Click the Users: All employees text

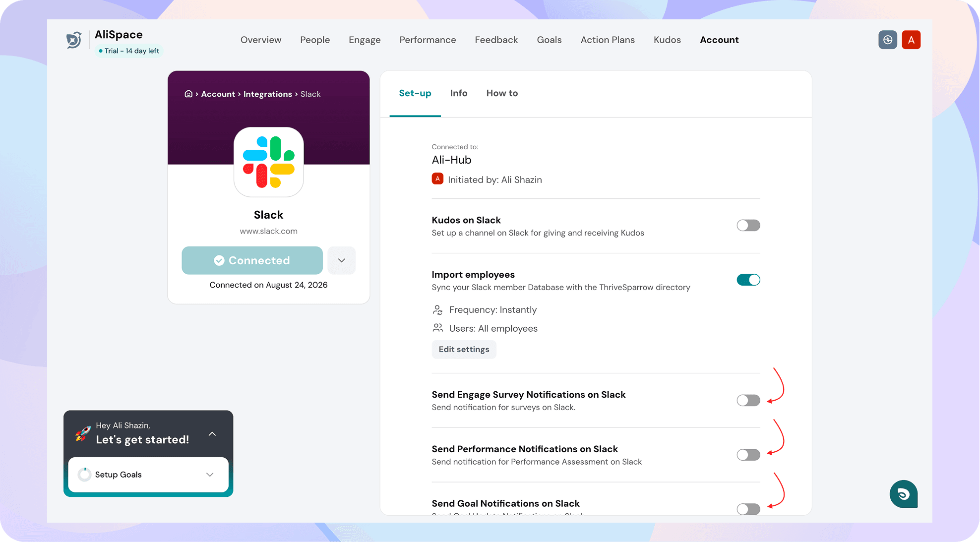coord(493,329)
